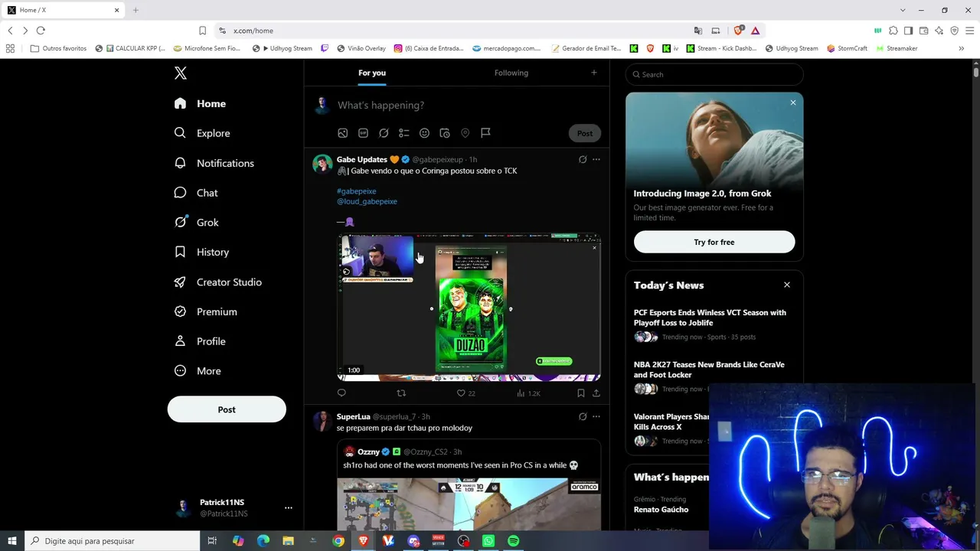Share the Gabe Updates post
Screen dimensions: 980x551
[x=596, y=393]
